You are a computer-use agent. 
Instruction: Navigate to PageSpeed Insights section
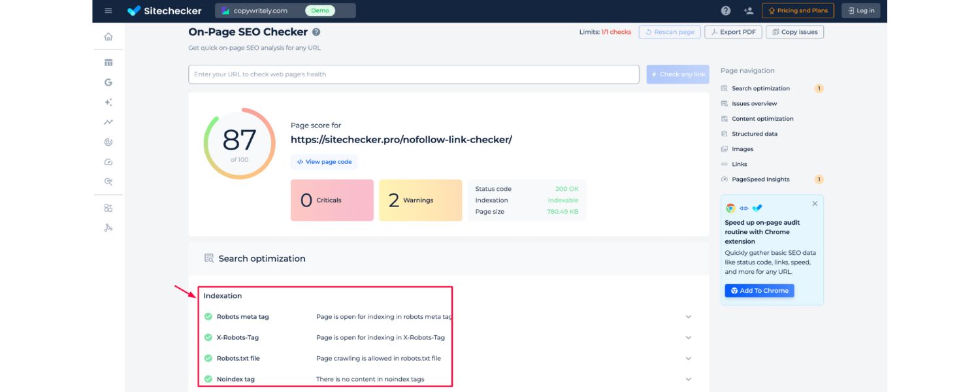[x=760, y=179]
